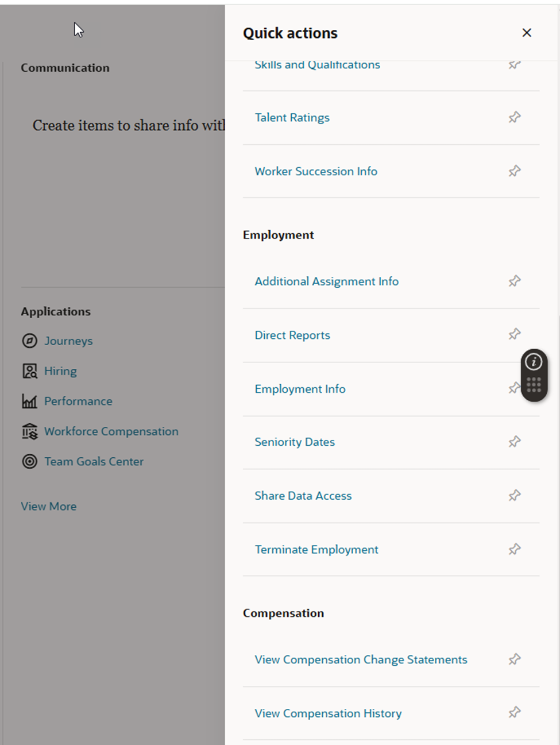The width and height of the screenshot is (560, 745).
Task: Open Team Goals Center
Action: (94, 461)
